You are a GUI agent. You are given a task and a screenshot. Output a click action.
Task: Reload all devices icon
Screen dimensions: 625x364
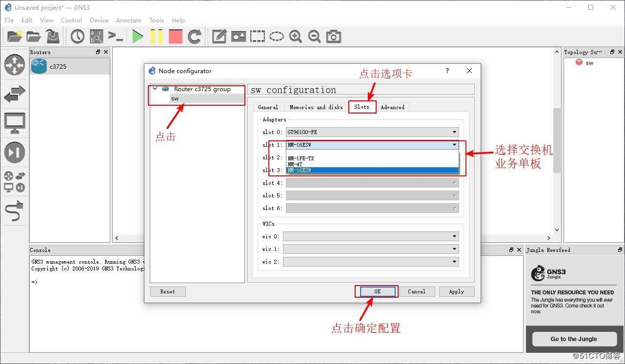coord(194,36)
